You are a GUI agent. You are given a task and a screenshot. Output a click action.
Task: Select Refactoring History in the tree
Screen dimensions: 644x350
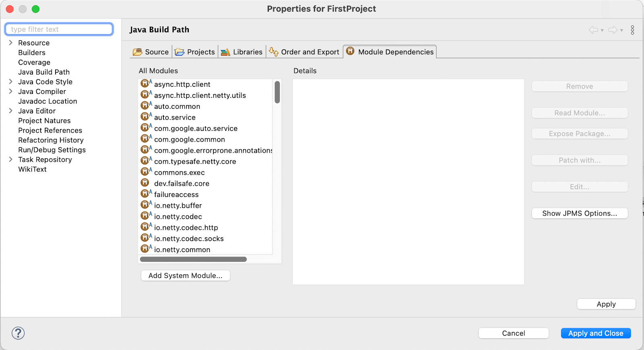tap(51, 140)
